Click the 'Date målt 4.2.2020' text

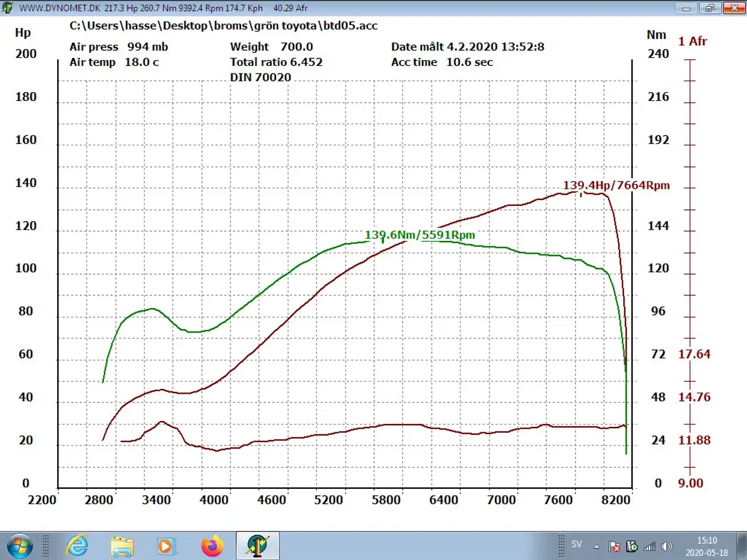(467, 47)
